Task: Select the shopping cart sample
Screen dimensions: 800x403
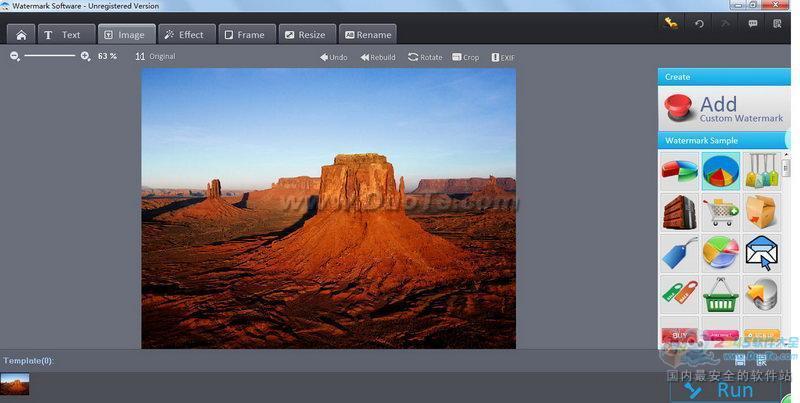Action: pos(720,212)
